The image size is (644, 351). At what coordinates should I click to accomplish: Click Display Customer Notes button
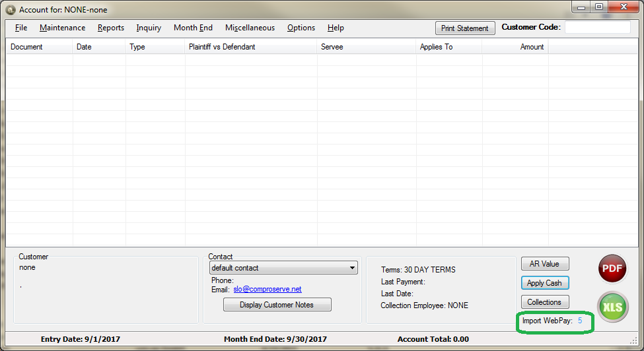(277, 305)
